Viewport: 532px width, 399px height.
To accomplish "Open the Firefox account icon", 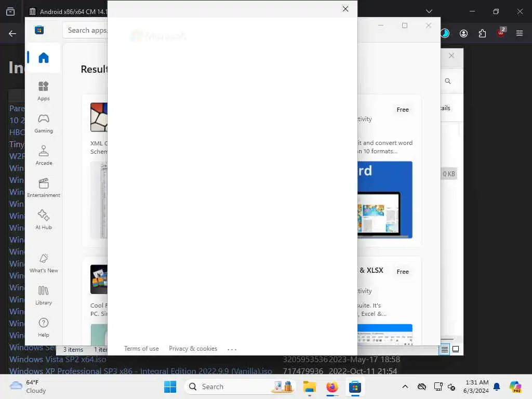I will [463, 33].
